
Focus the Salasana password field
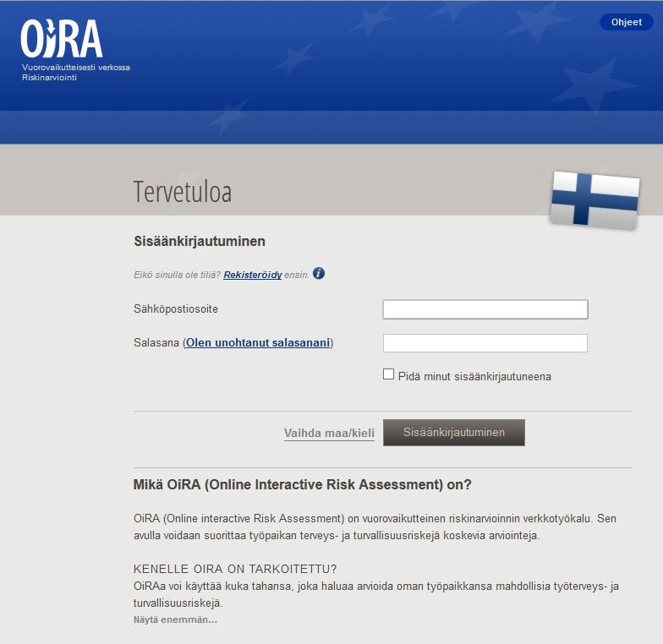click(485, 343)
